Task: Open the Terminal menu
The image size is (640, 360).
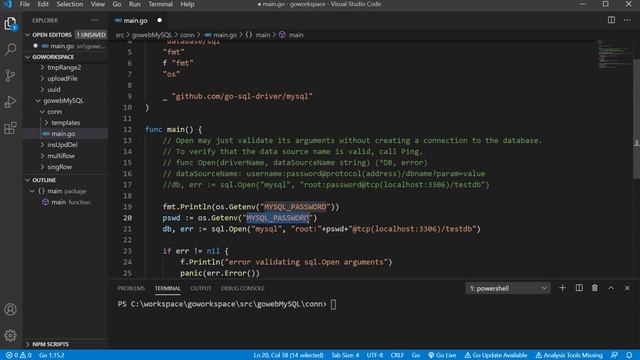Action: (x=160, y=4)
